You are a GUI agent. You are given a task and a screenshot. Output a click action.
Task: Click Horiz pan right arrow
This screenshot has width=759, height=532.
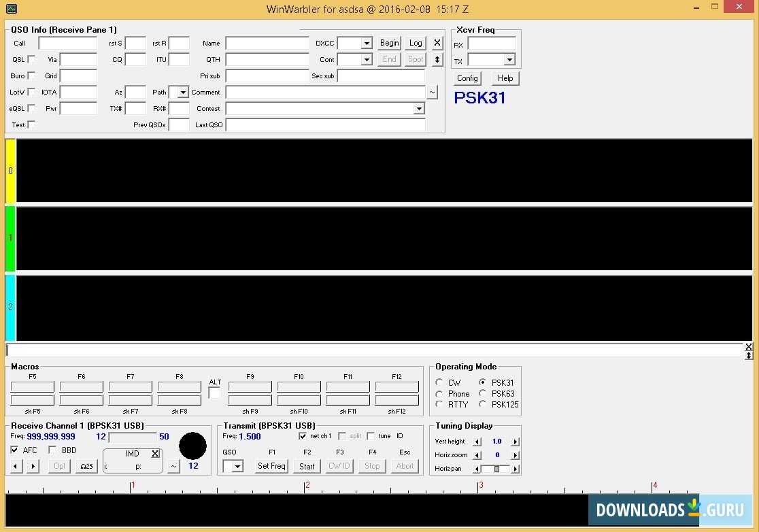click(515, 469)
